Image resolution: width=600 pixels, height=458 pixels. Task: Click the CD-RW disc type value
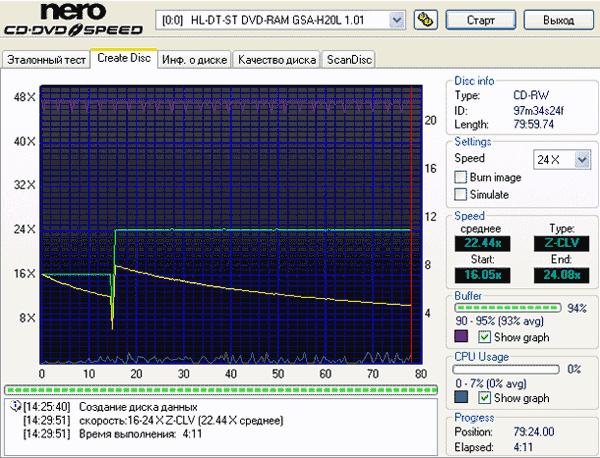[531, 95]
